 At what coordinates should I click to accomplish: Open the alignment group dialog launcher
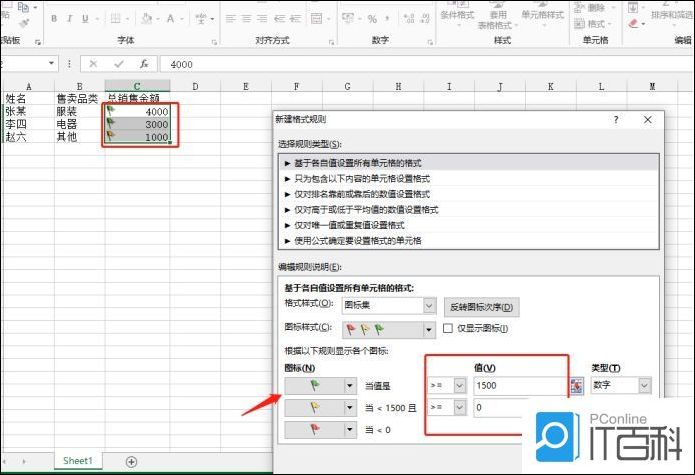332,42
